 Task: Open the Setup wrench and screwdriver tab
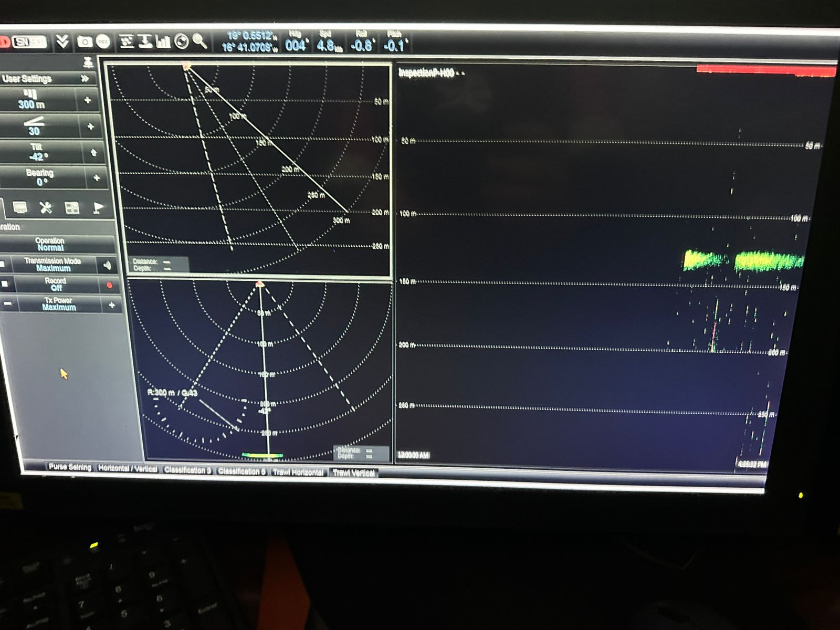pyautogui.click(x=46, y=208)
